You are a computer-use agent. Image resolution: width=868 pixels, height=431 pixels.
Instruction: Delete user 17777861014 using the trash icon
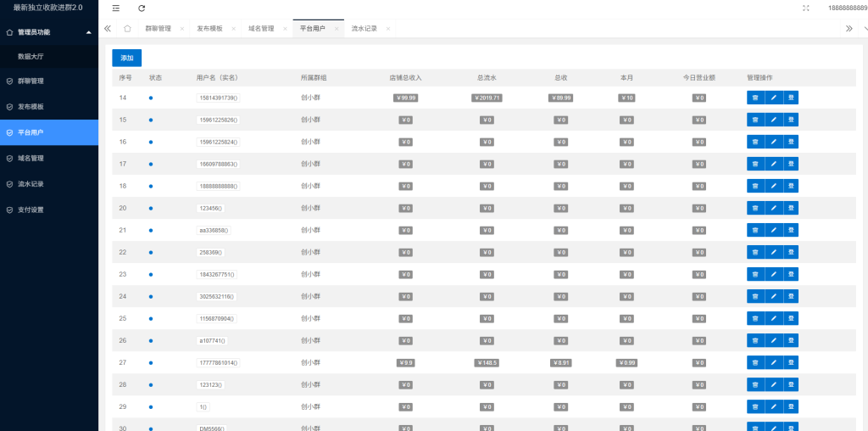click(754, 362)
